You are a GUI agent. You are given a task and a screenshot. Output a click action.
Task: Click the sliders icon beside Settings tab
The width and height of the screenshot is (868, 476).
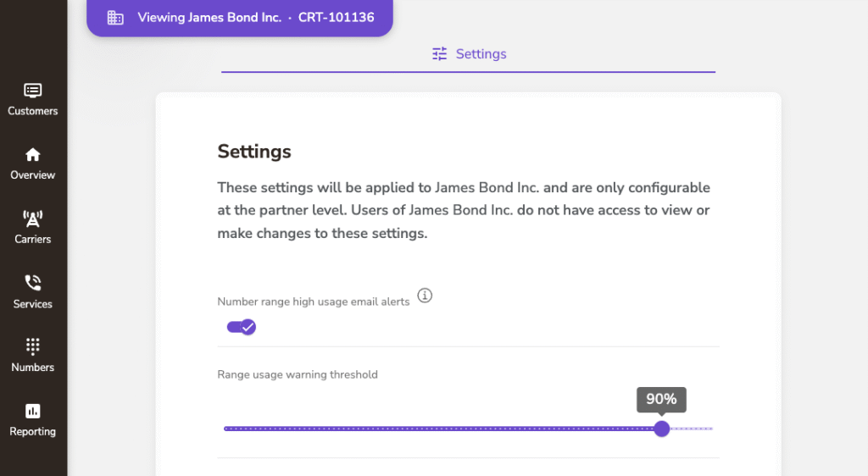pos(439,54)
